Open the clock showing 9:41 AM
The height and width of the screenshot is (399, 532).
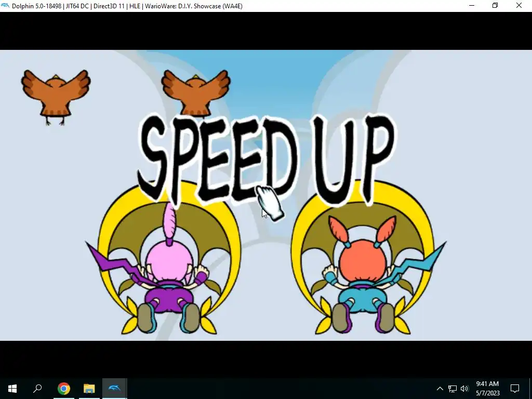[487, 389]
